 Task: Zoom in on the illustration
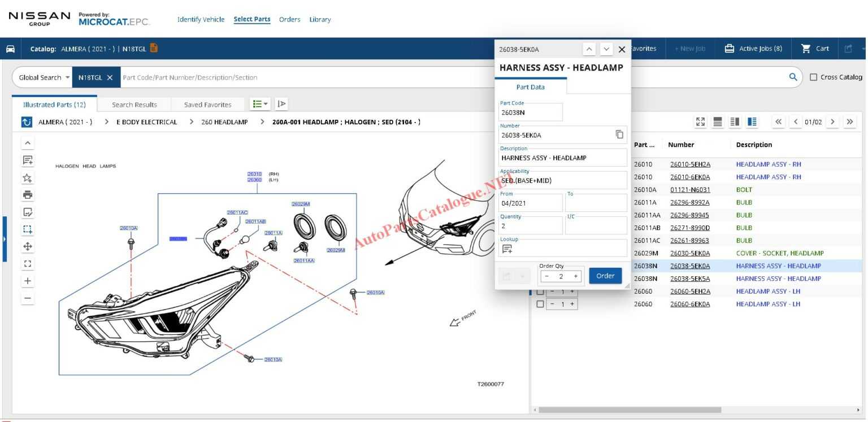(x=28, y=281)
